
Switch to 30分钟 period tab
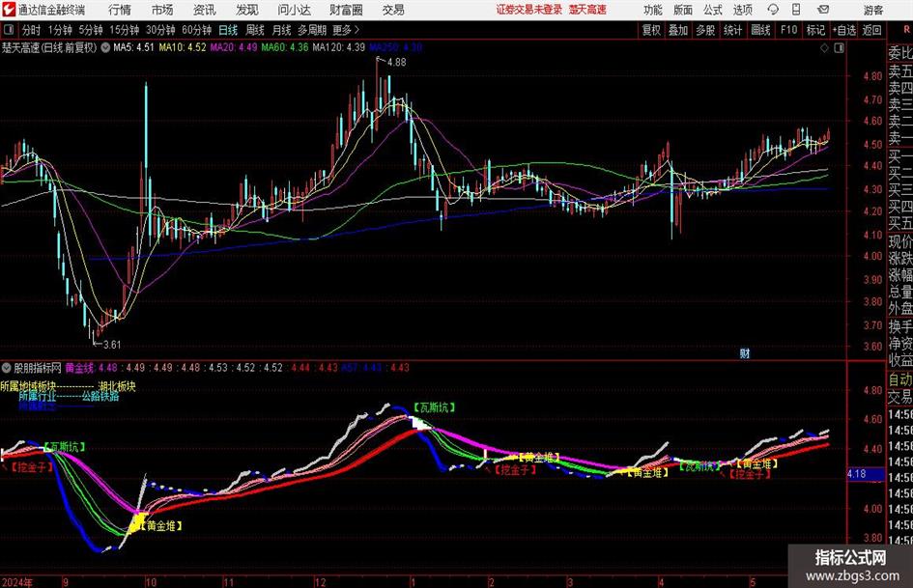pos(160,30)
